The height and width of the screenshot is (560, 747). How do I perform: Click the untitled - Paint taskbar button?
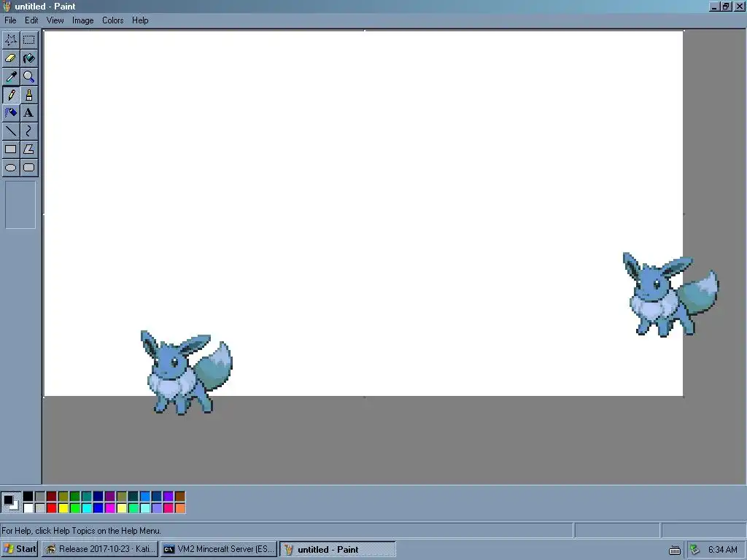(x=338, y=549)
